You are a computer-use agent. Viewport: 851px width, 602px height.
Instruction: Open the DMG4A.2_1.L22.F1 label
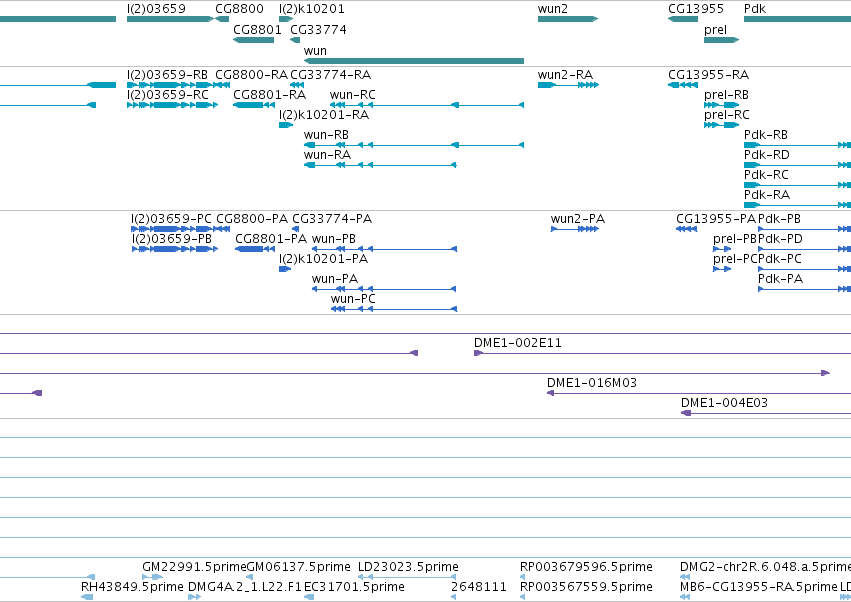[244, 587]
